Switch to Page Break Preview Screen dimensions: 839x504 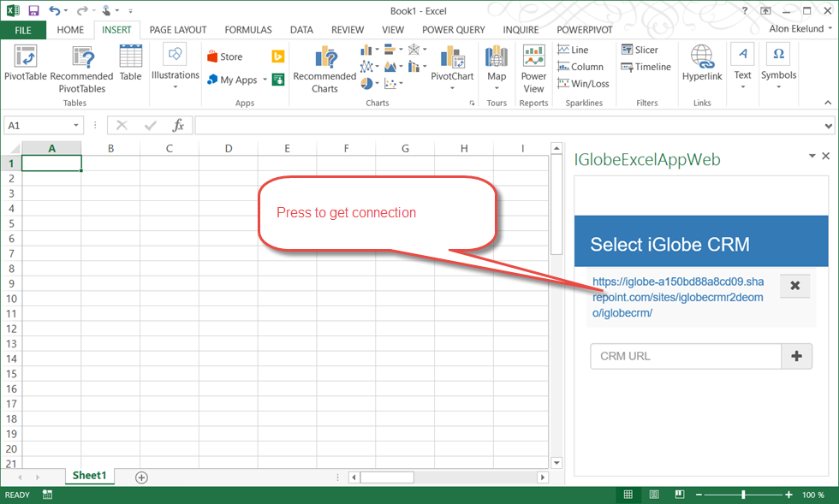point(680,495)
